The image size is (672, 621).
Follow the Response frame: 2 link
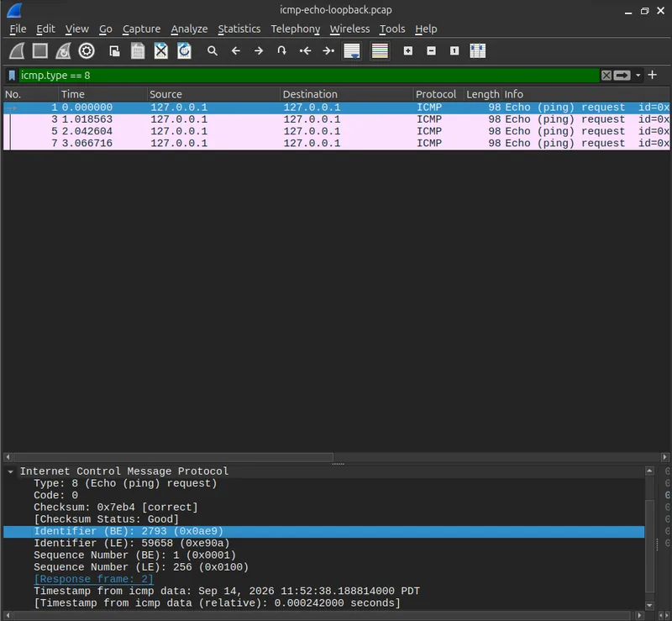click(93, 579)
